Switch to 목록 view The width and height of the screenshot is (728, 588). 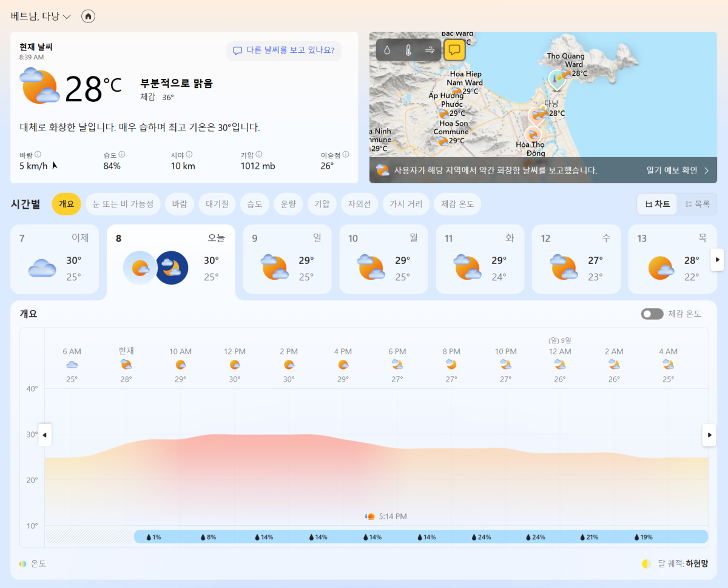point(696,204)
